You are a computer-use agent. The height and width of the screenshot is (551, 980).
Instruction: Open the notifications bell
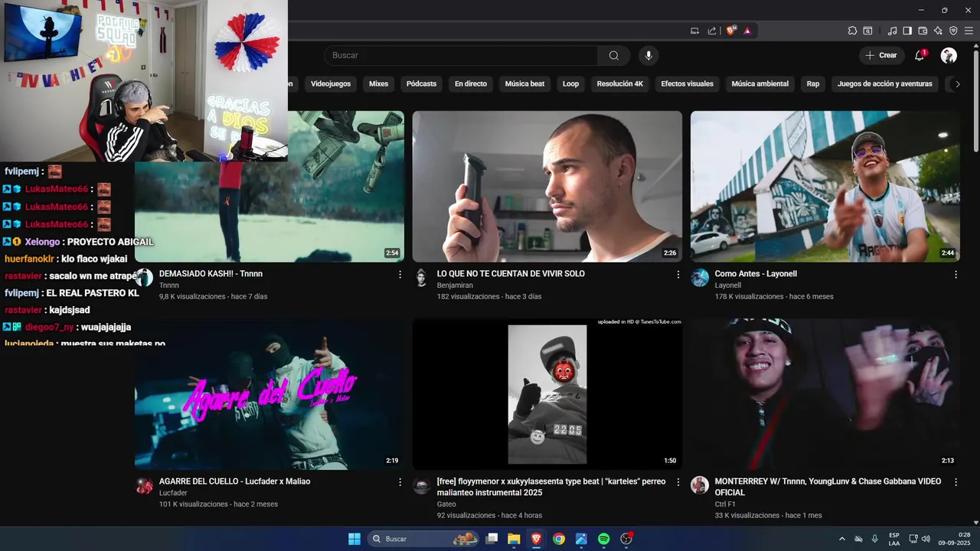920,55
